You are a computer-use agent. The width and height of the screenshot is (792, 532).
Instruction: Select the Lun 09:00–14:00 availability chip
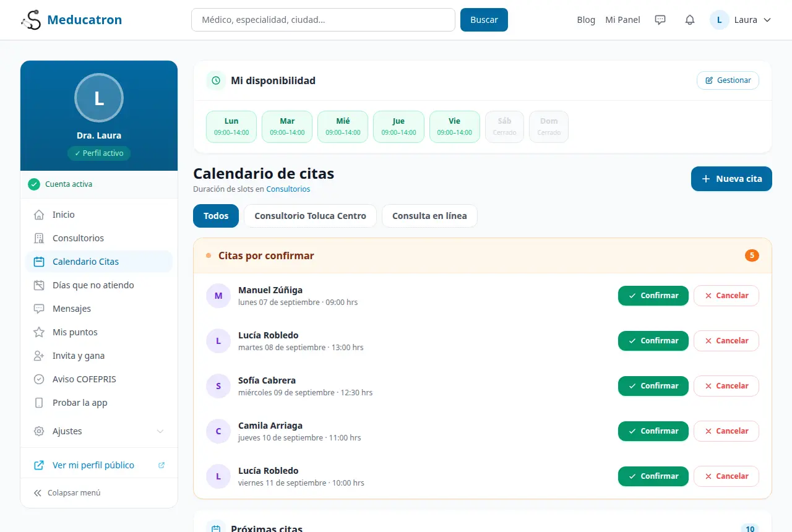[231, 127]
